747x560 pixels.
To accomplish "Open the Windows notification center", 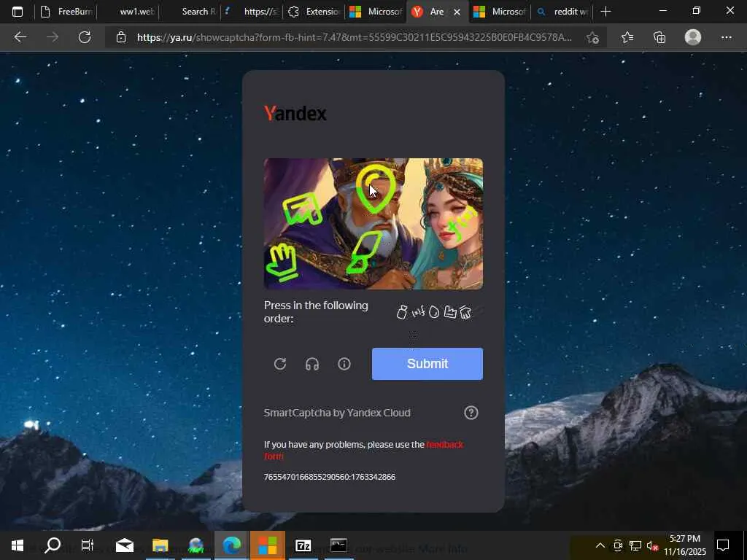I will point(723,545).
